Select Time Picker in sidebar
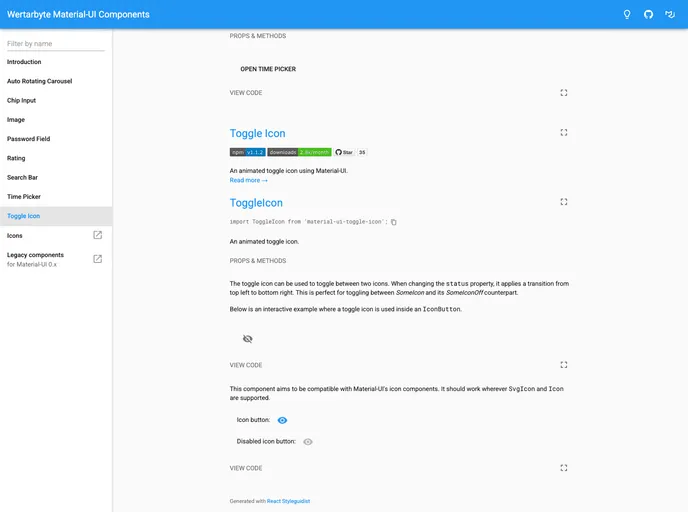 56,197
